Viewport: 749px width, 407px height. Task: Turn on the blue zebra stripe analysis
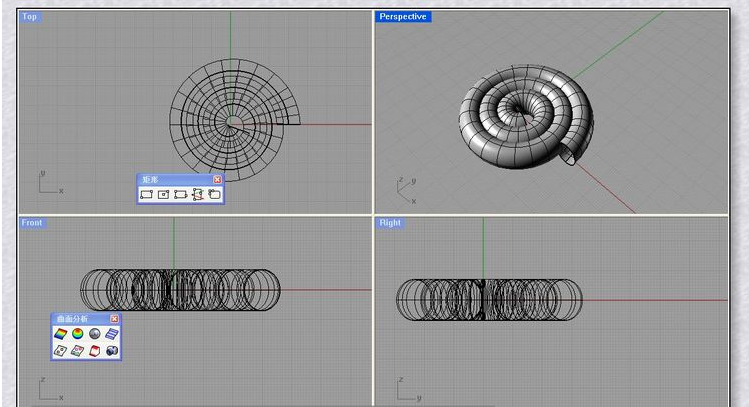tap(112, 333)
